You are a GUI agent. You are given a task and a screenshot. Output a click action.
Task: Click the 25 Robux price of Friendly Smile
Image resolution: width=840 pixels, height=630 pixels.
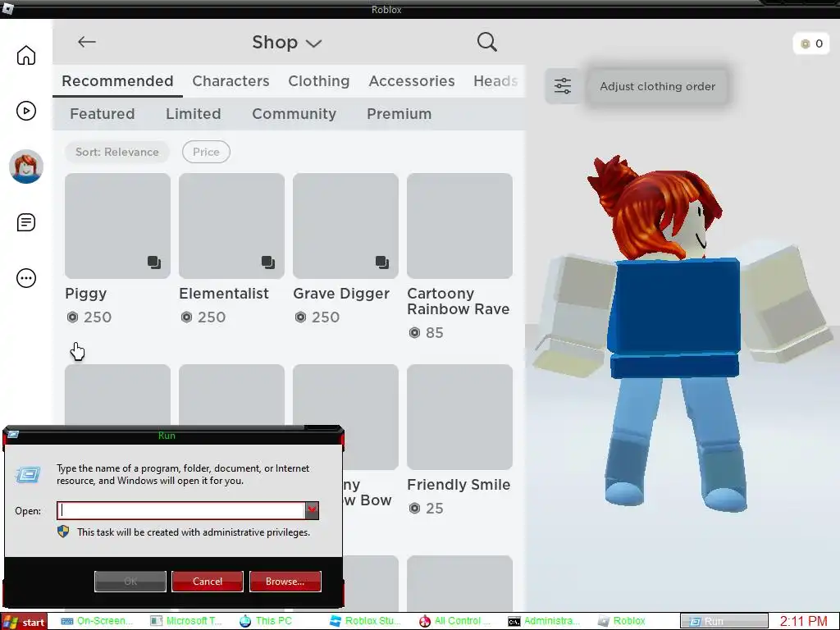click(x=427, y=508)
